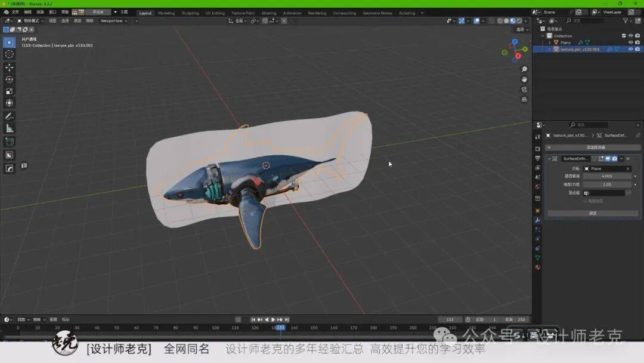The image size is (644, 363).
Task: Open the Particles properties tab
Action: click(538, 229)
